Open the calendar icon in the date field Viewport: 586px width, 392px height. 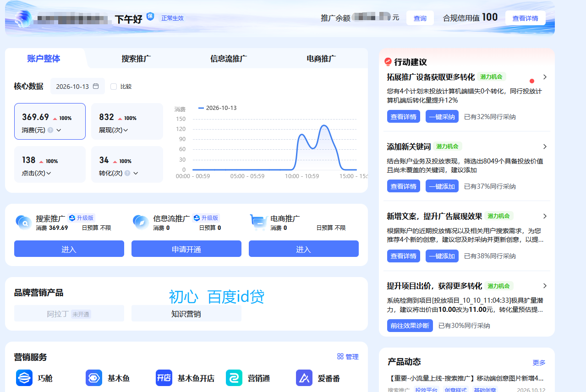click(96, 86)
